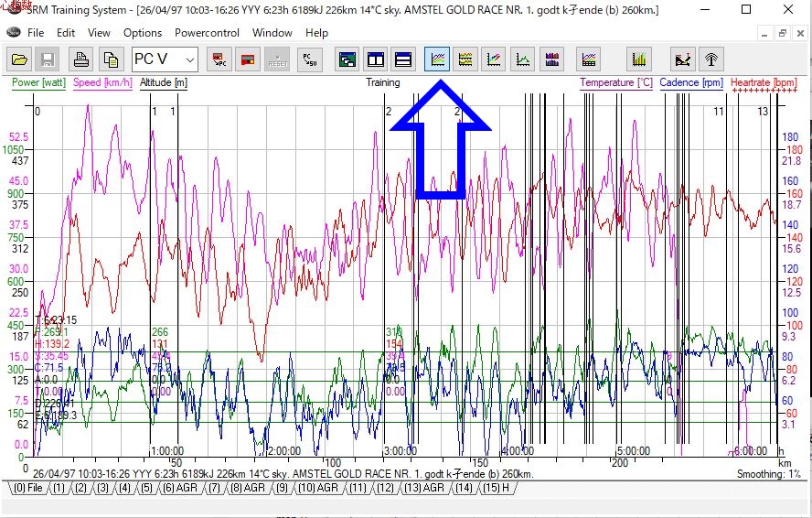The width and height of the screenshot is (812, 518).
Task: Switch to the (0) File tab
Action: pyautogui.click(x=28, y=488)
